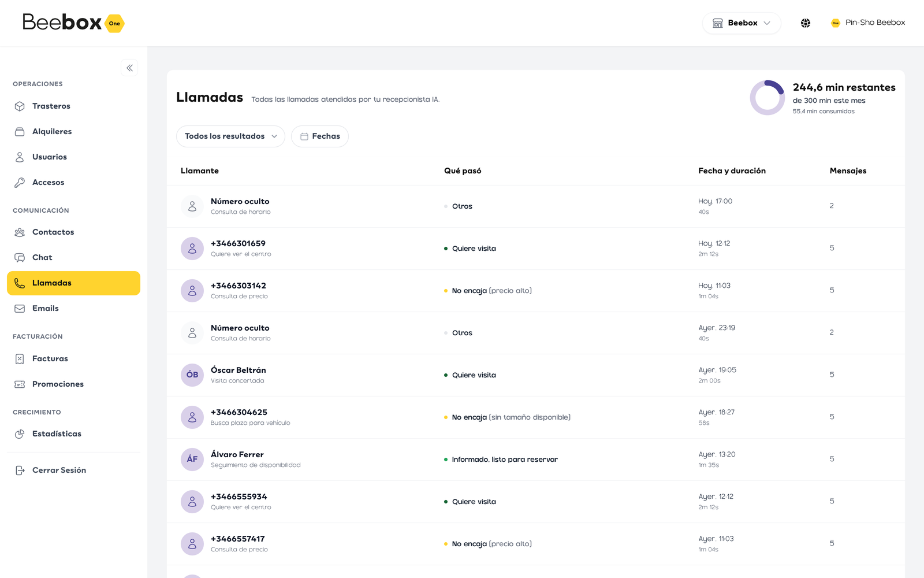This screenshot has height=578, width=924.
Task: Go to Trasteros in the sidebar
Action: pos(73,106)
